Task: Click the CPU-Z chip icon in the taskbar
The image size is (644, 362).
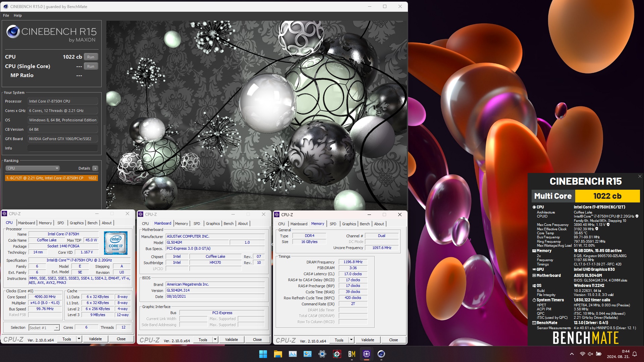Action: pos(366,354)
